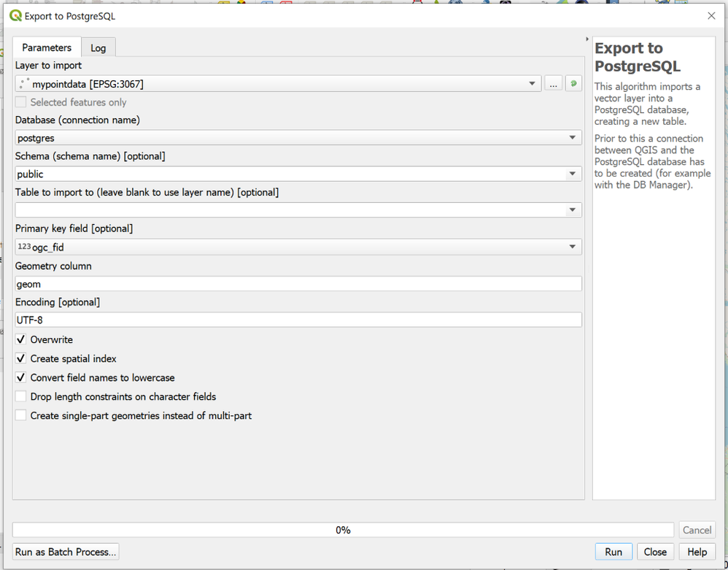Toggle Convert field names to lowercase
The height and width of the screenshot is (570, 728).
[21, 377]
